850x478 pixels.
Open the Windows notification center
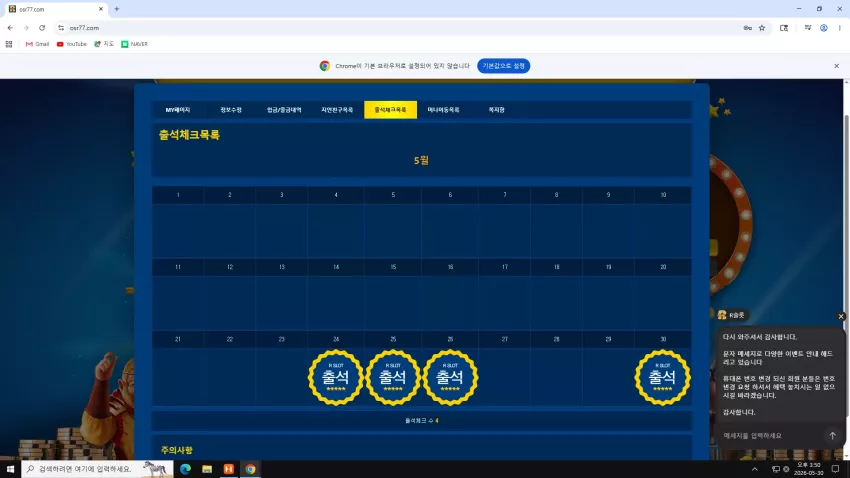835,469
